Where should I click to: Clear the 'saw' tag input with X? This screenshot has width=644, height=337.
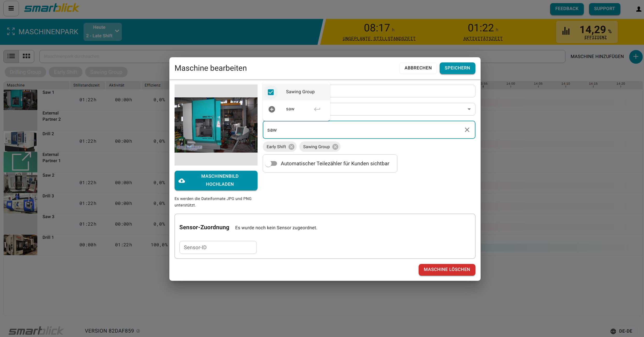click(x=467, y=130)
